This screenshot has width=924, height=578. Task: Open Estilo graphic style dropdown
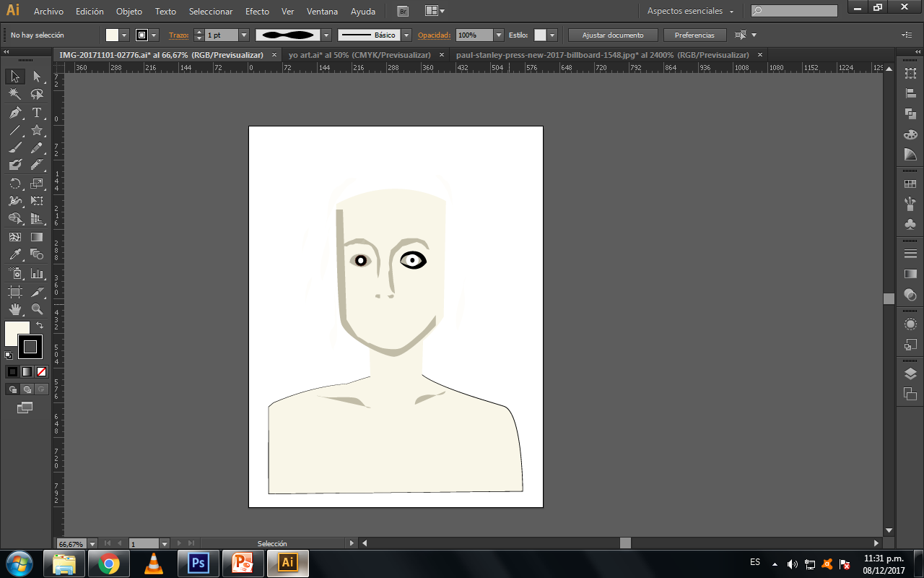click(x=552, y=35)
